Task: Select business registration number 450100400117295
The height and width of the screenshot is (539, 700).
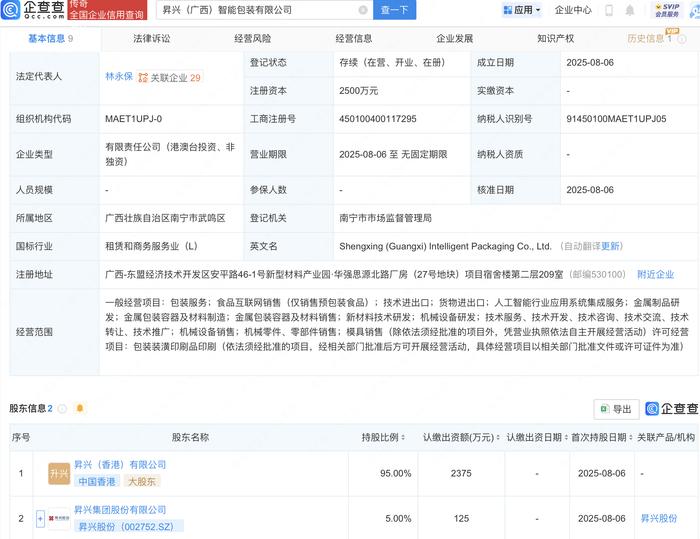Action: [378, 119]
